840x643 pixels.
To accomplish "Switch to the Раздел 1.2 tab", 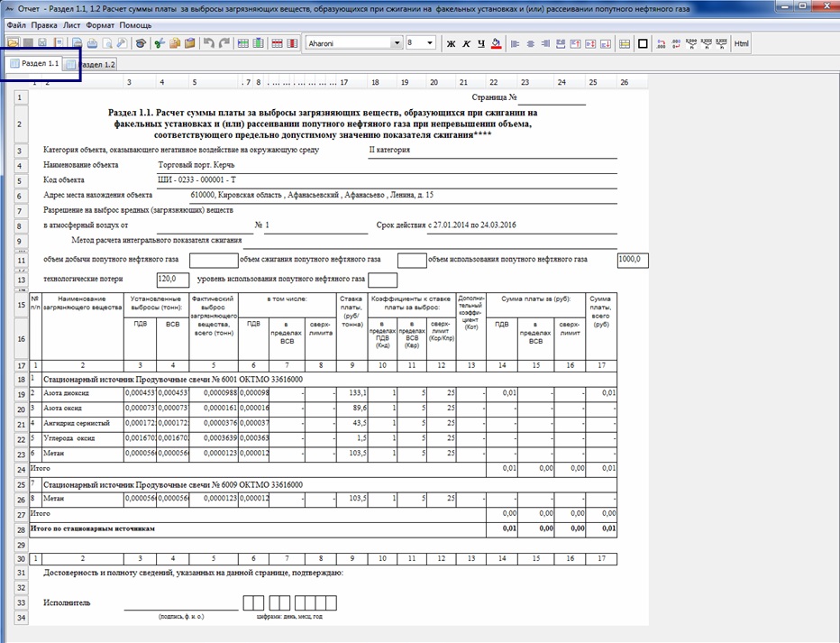I will click(x=96, y=65).
